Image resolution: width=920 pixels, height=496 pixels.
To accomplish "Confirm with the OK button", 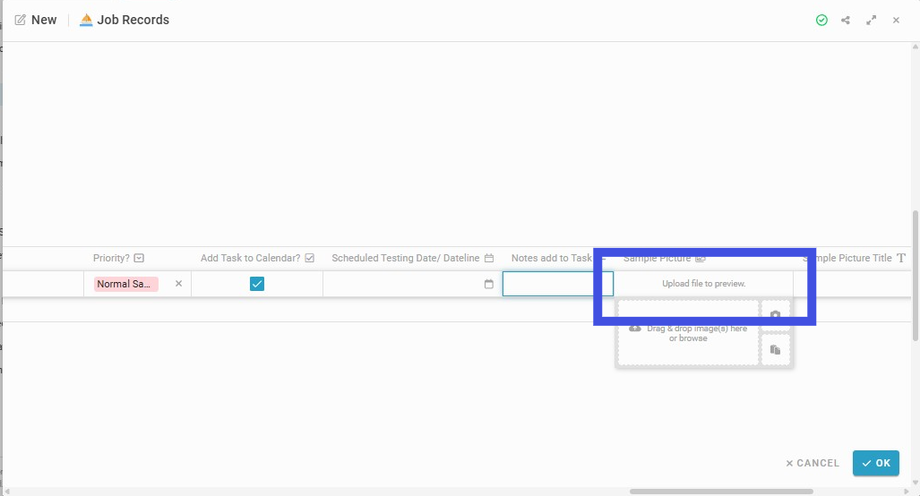I will pos(876,463).
